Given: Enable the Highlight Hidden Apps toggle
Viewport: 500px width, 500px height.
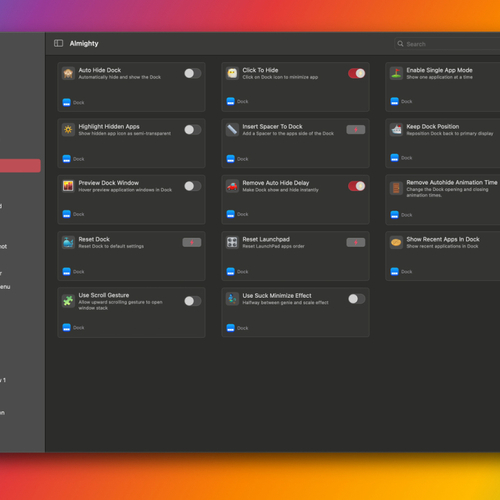Looking at the screenshot, I should (193, 130).
